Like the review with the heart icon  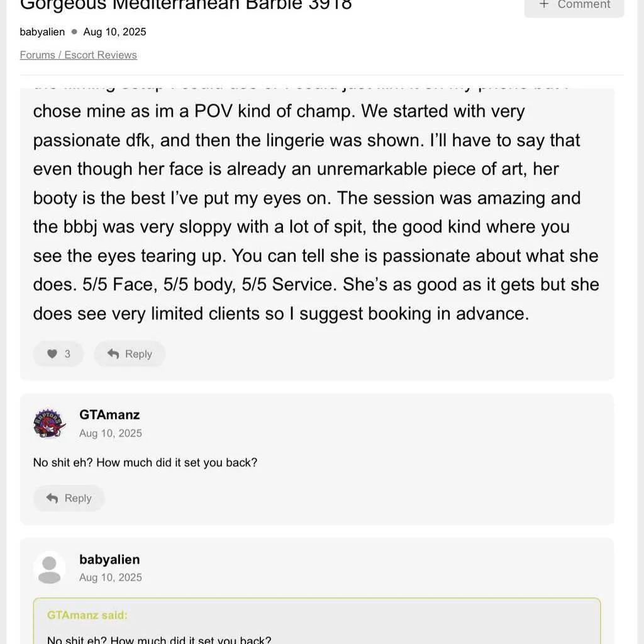pyautogui.click(x=52, y=354)
